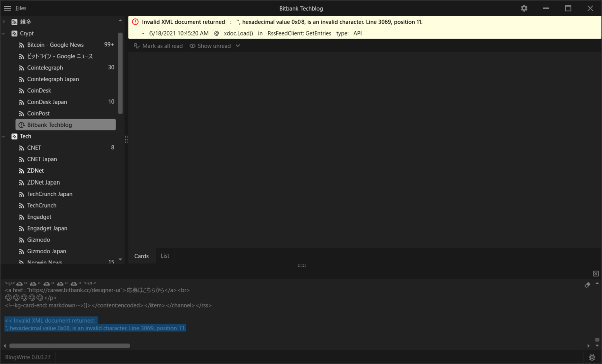Click the CNET RSS icon
The height and width of the screenshot is (364, 602).
click(x=22, y=148)
